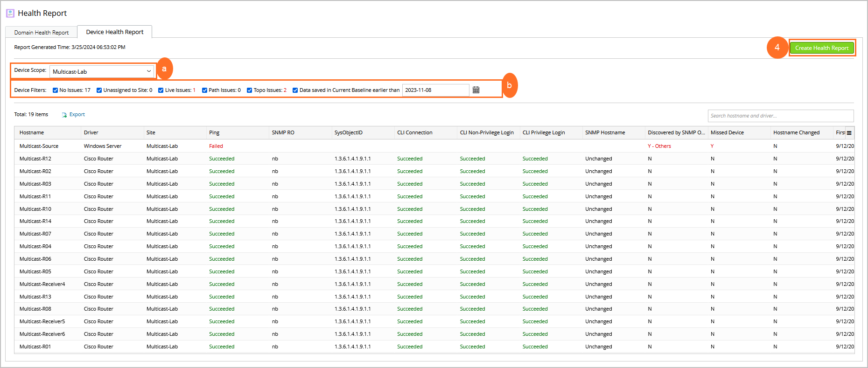Uncheck the Live Issues filter
868x368 pixels.
(x=161, y=90)
